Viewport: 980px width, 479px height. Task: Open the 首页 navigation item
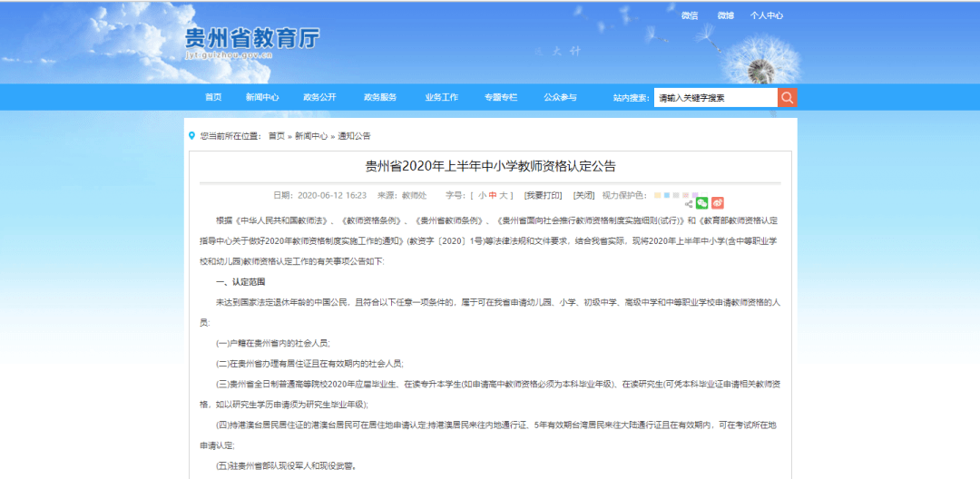213,97
